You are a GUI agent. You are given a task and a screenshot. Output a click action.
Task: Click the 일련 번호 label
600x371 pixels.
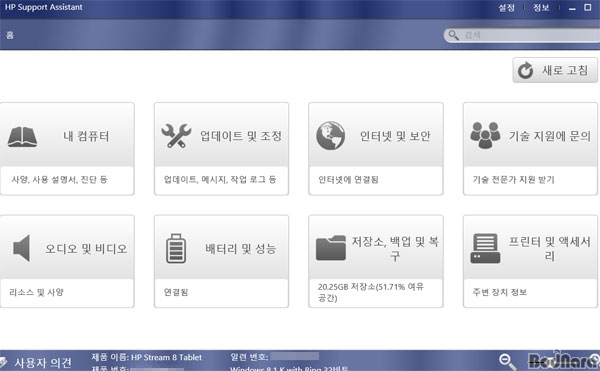point(249,357)
